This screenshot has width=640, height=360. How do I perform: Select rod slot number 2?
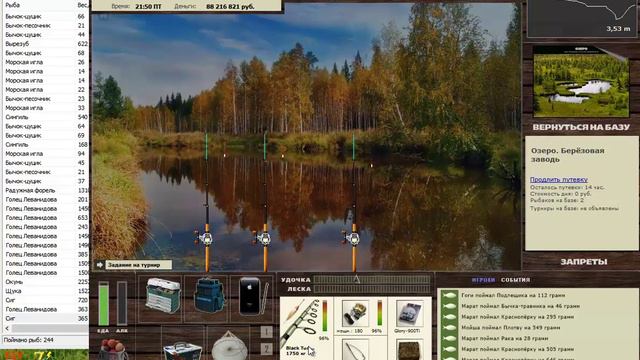click(x=267, y=349)
